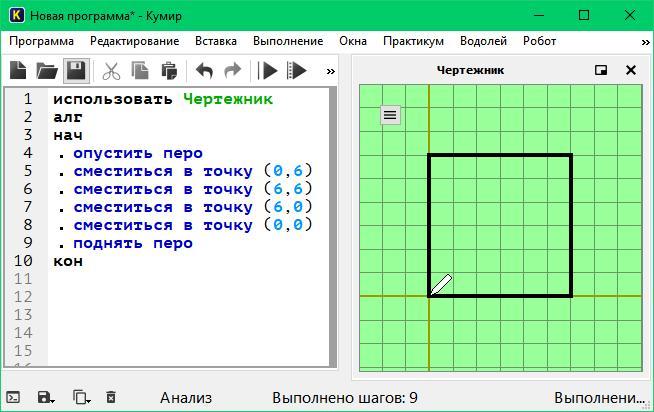
Task: Click the 'Выполнено шагов: 9' status text
Action: [x=345, y=398]
